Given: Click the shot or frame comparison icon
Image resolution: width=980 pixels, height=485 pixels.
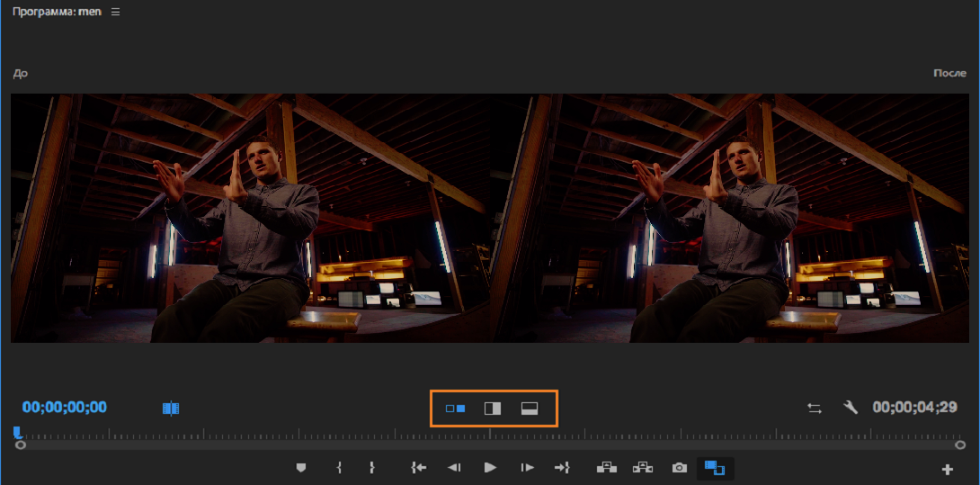Looking at the screenshot, I should (x=171, y=409).
